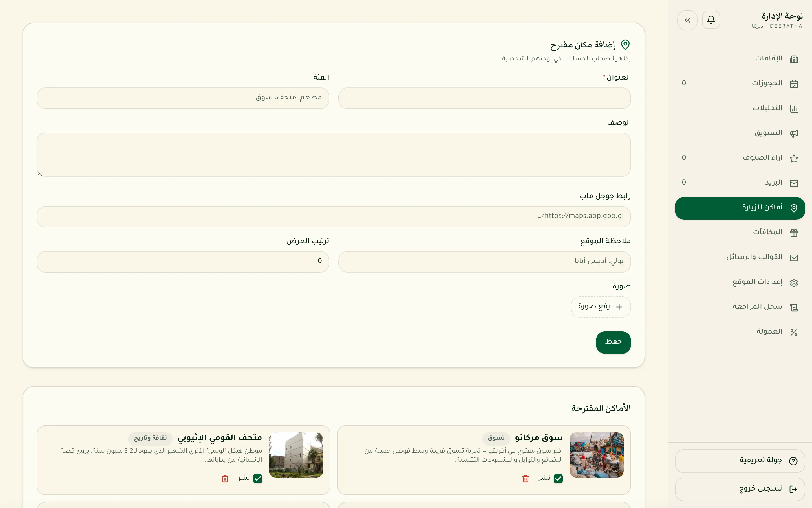Screen dimensions: 812x508
Task: Delete سوق مركاتو with trash icon
Action: (x=526, y=478)
